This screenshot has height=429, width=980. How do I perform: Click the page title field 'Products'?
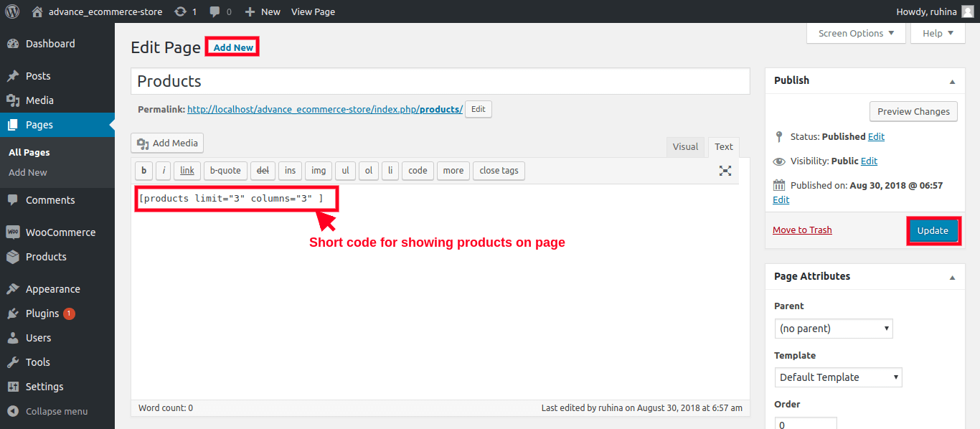[x=440, y=81]
